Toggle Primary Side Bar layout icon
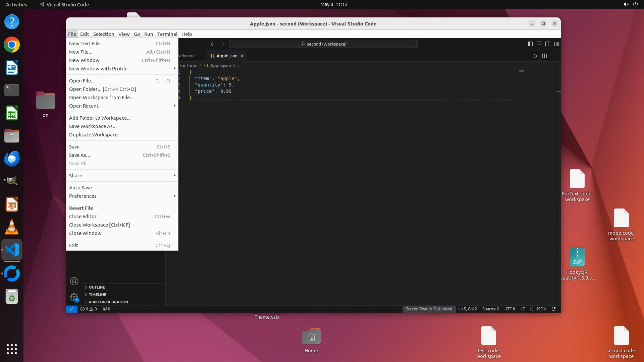This screenshot has height=362, width=644. tap(530, 44)
